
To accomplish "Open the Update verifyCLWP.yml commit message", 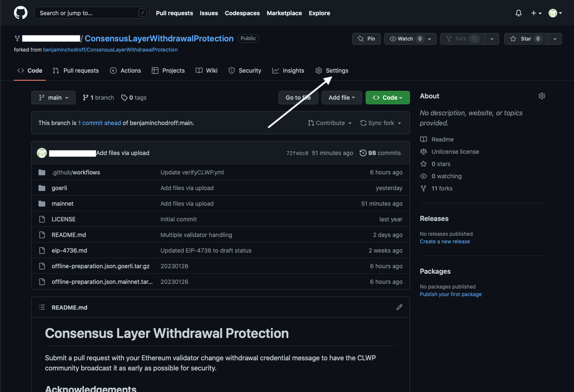I will coord(192,172).
